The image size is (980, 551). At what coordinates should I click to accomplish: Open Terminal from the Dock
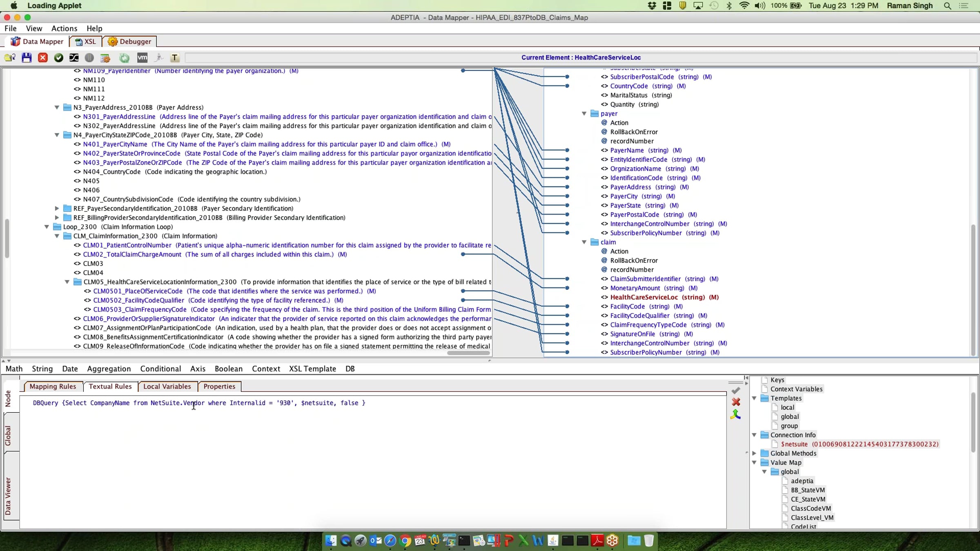point(464,541)
